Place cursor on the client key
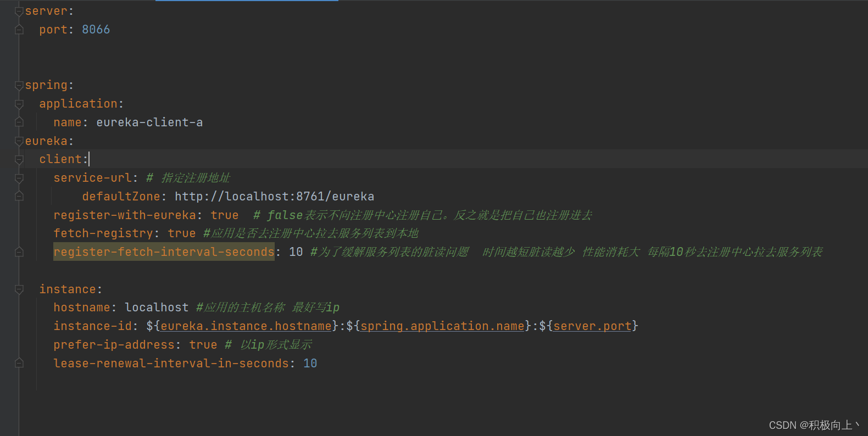The width and height of the screenshot is (868, 436). 60,159
